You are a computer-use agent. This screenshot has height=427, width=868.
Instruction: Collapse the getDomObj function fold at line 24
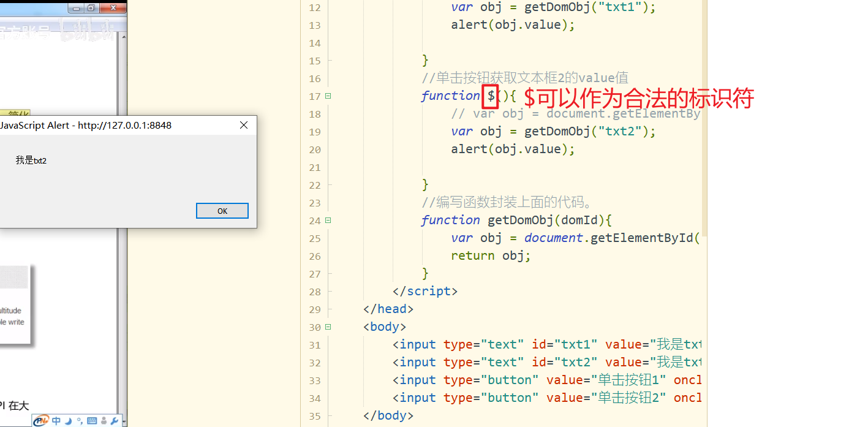tap(328, 220)
